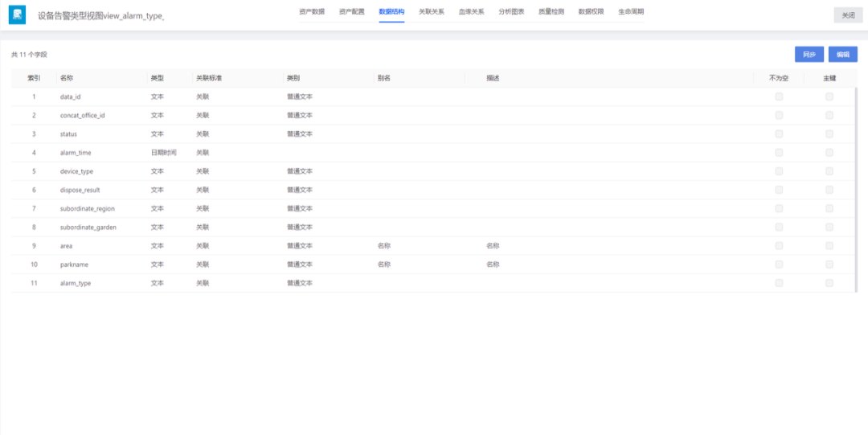The image size is (868, 435).
Task: Select the concat_office_id field name
Action: (x=83, y=115)
